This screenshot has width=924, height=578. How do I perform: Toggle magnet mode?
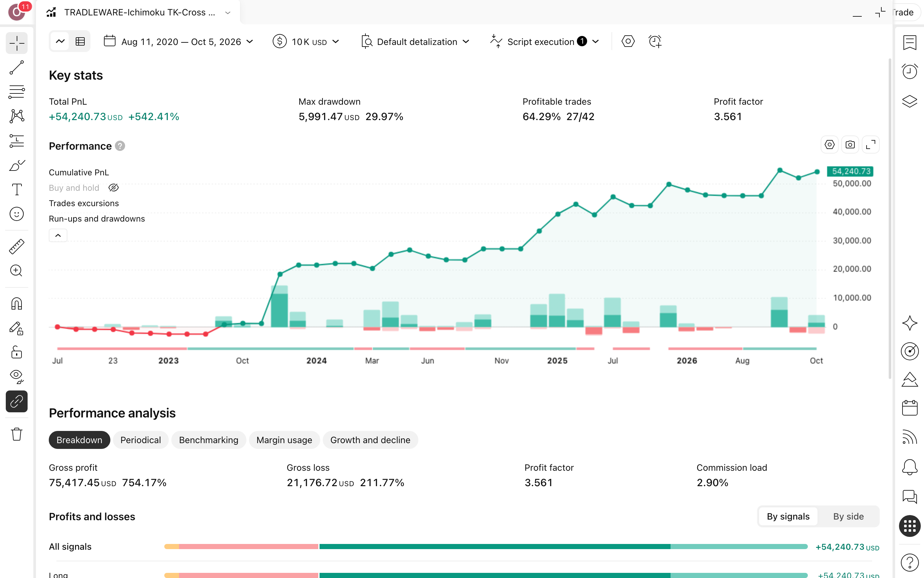(x=16, y=303)
